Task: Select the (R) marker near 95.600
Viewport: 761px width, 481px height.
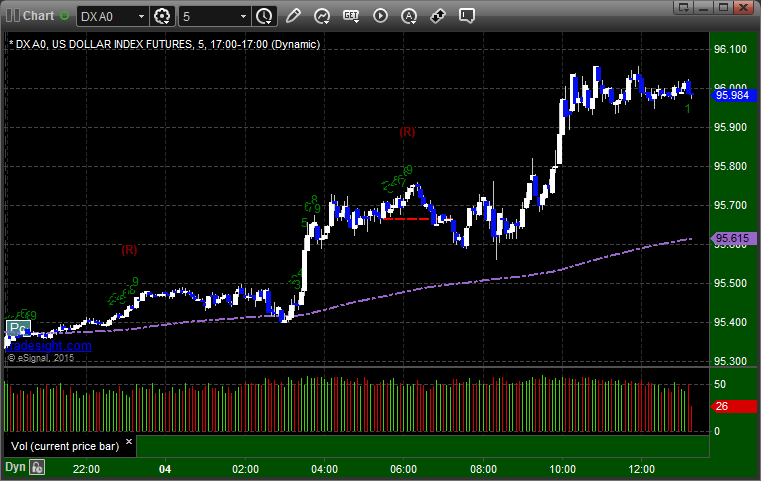Action: click(x=130, y=250)
